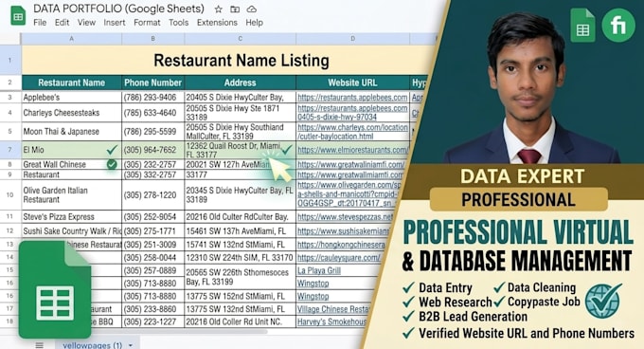Expand the yellowpages (1) tab dropdown arrow
Viewport: 644px width, 349px height.
coord(131,345)
